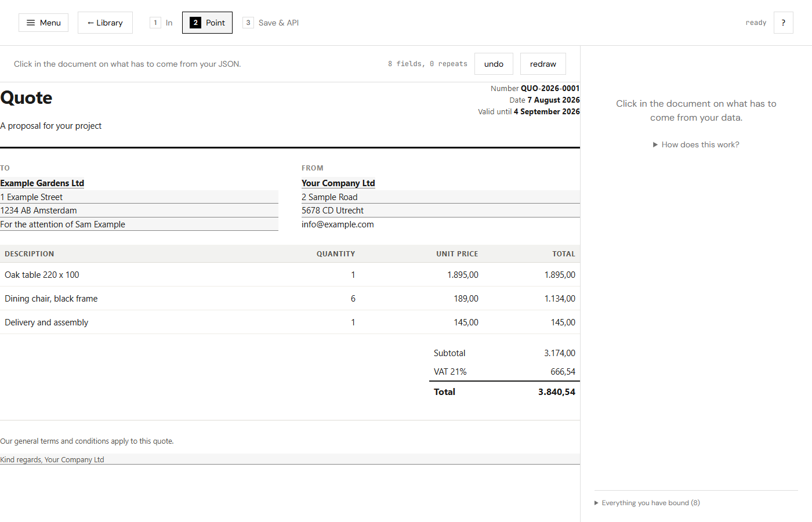Switch to step 1 In

pyautogui.click(x=162, y=23)
